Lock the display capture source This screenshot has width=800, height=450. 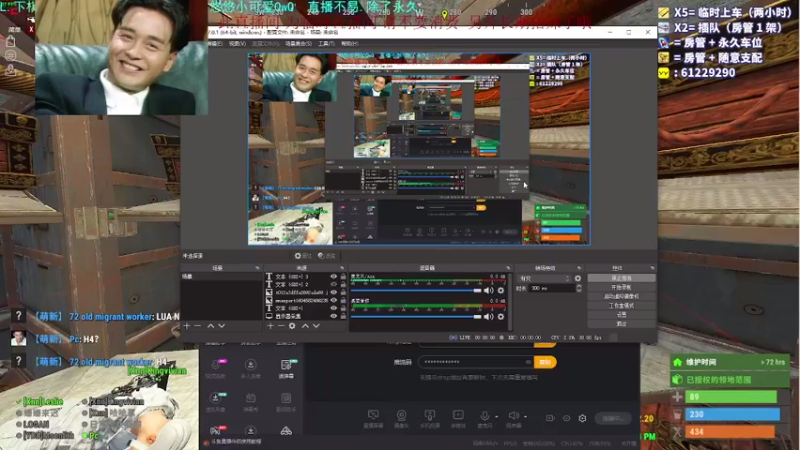343,316
